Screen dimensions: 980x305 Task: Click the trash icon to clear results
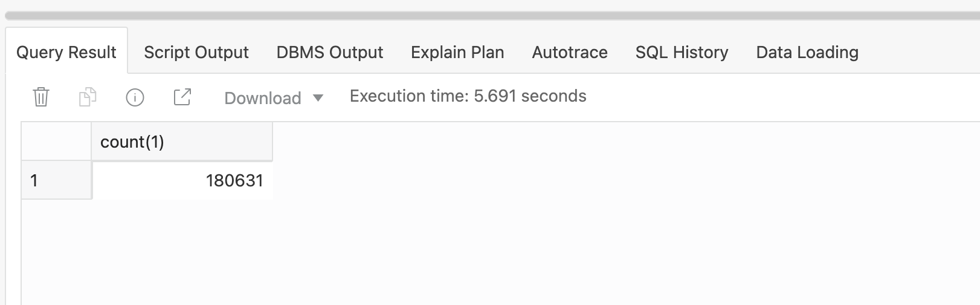[41, 97]
